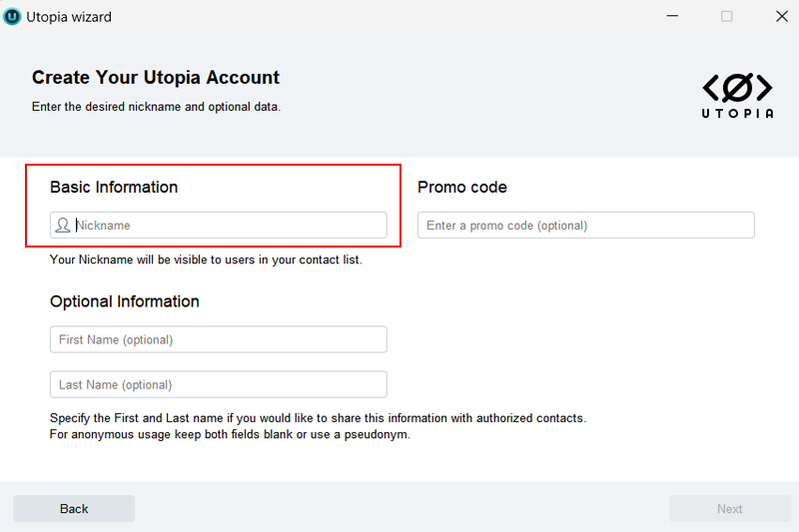Click the promo code entry field

585,226
